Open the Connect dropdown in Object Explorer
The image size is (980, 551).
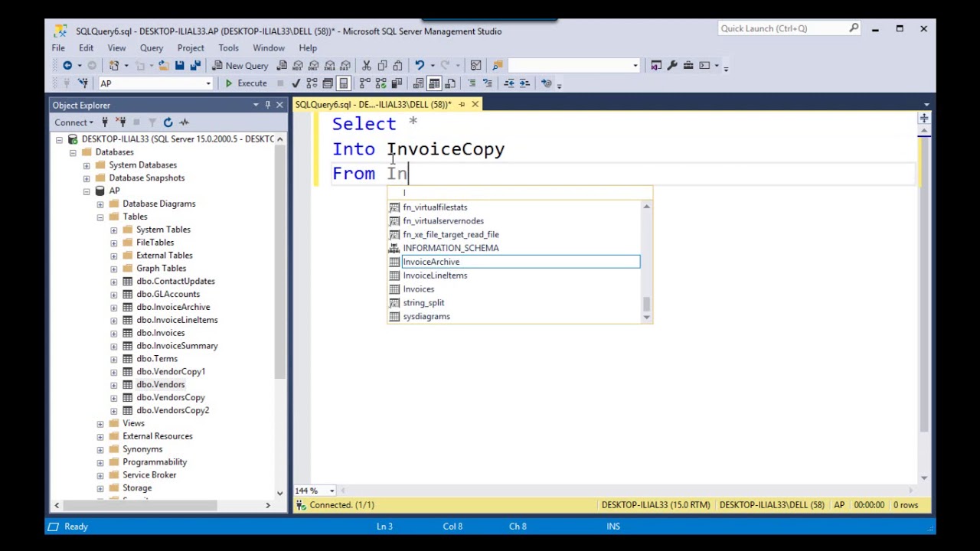[73, 122]
